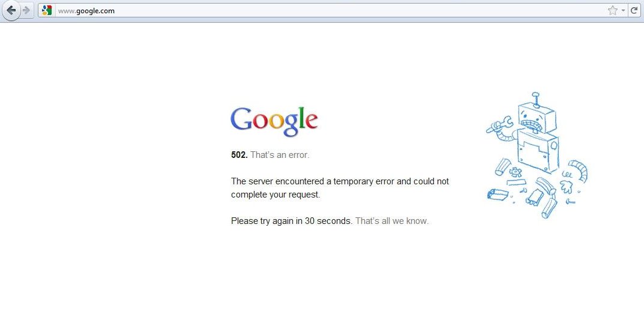Image resolution: width=644 pixels, height=311 pixels.
Task: Select the bold 502. error code
Action: point(239,155)
